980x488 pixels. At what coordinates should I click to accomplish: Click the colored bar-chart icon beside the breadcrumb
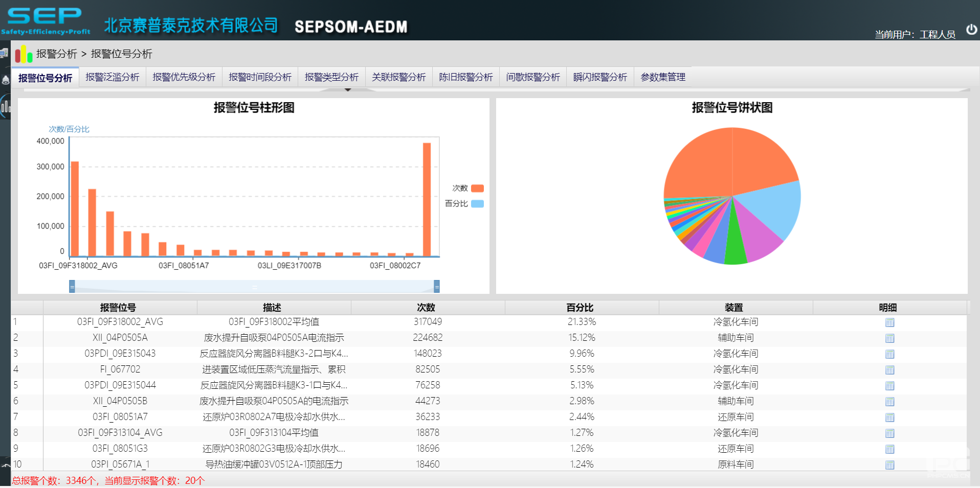tap(23, 54)
